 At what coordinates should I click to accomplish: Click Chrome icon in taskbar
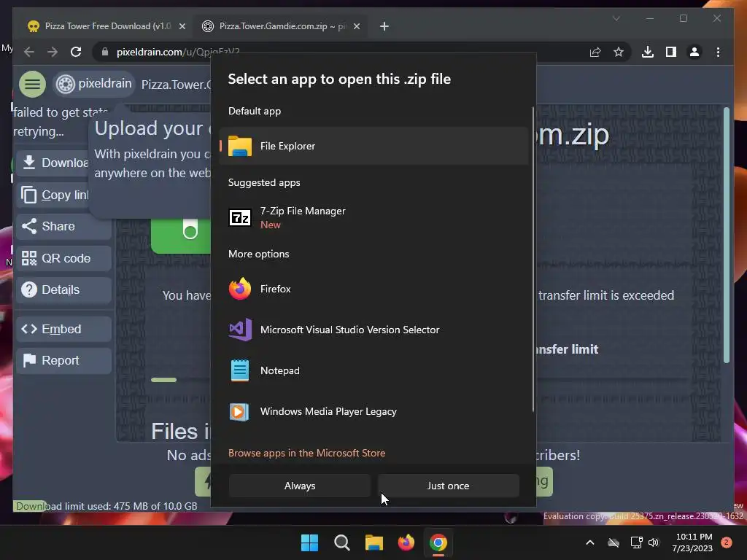tap(438, 542)
